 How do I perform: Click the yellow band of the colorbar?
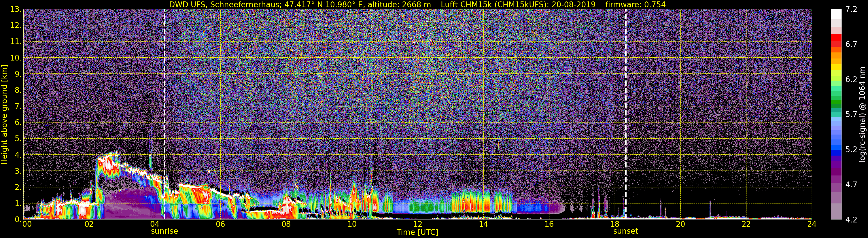pyautogui.click(x=836, y=67)
